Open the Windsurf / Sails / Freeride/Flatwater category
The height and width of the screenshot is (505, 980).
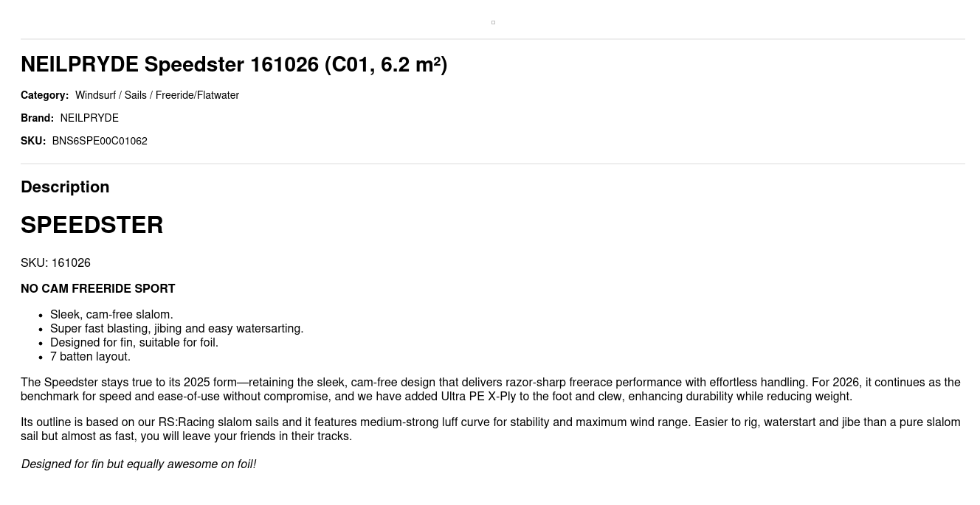(x=156, y=95)
